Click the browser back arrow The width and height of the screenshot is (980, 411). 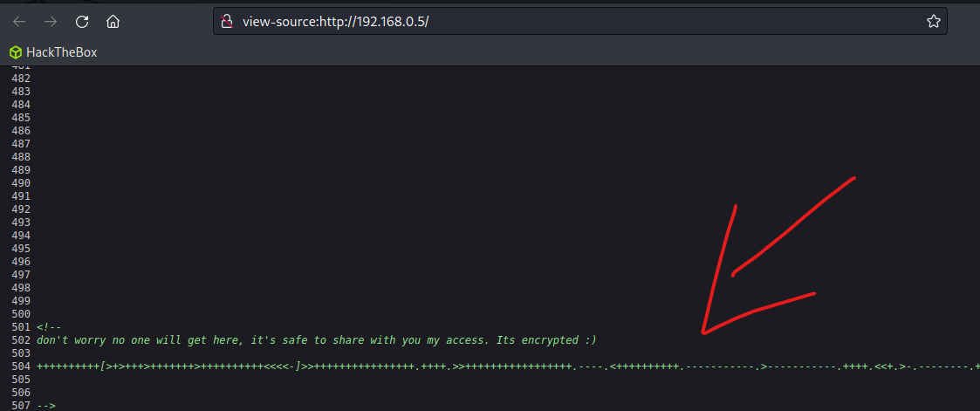[19, 22]
